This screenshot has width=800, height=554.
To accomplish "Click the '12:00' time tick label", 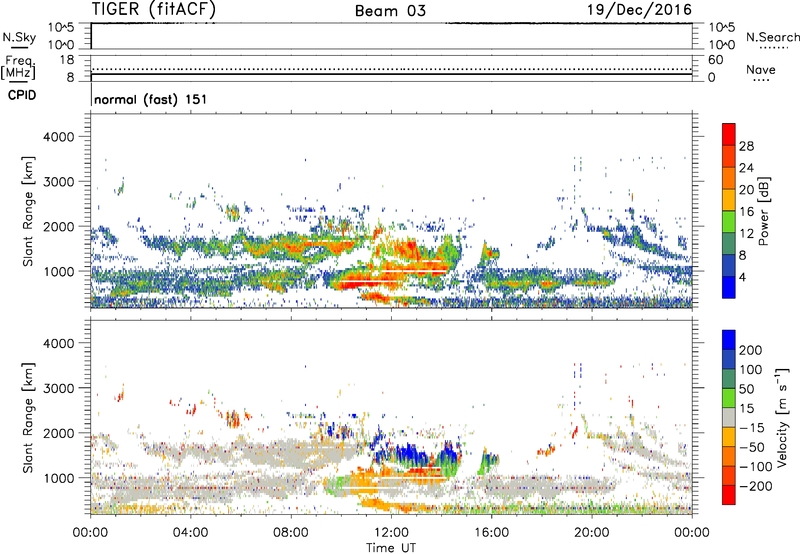I will [x=391, y=533].
